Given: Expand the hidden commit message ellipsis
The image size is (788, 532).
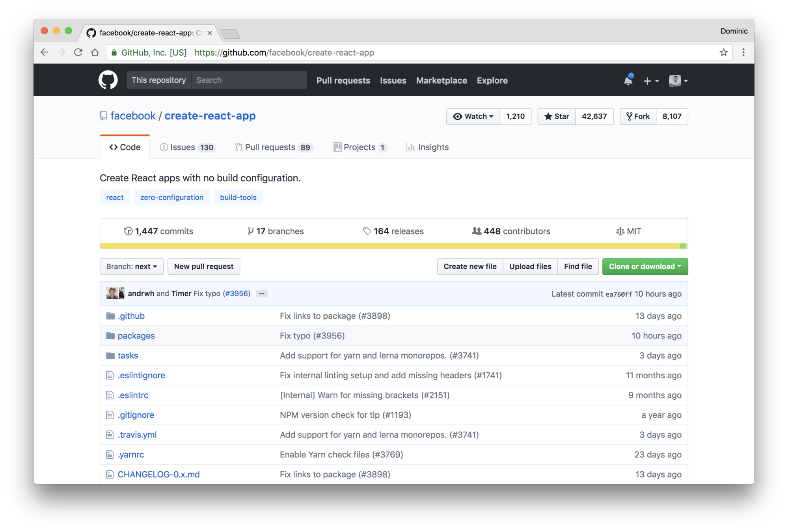Looking at the screenshot, I should (262, 294).
